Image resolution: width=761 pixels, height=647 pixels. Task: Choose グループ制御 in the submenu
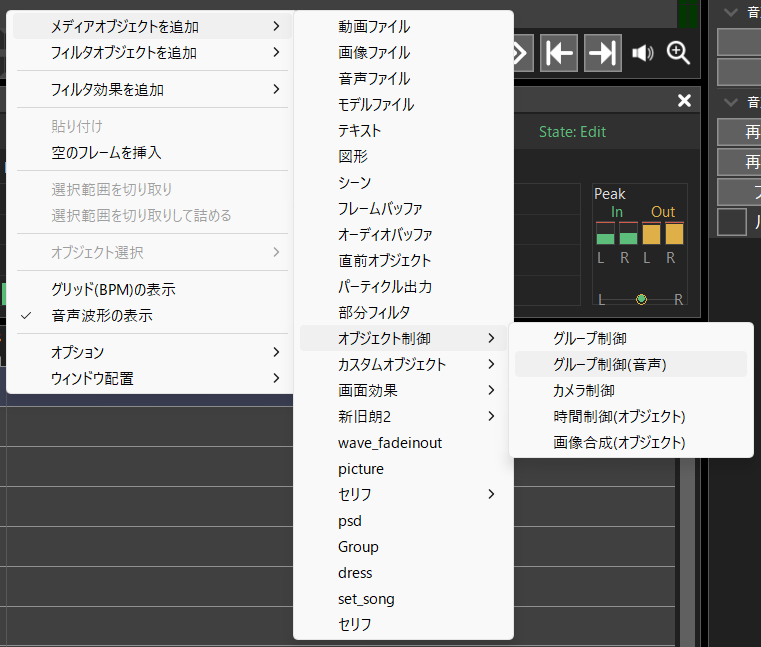(631, 338)
